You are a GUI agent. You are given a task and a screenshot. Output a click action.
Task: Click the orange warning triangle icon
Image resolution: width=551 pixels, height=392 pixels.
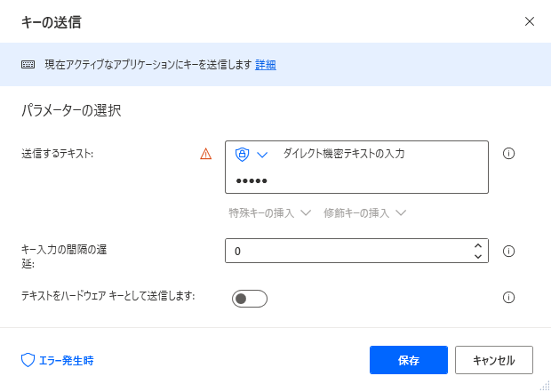click(x=206, y=154)
